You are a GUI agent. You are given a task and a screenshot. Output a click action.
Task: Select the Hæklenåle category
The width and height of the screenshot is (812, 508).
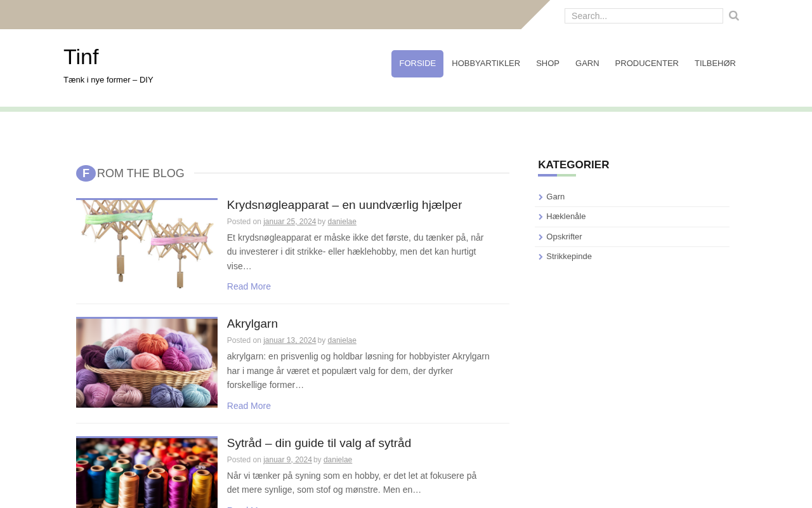(x=566, y=217)
